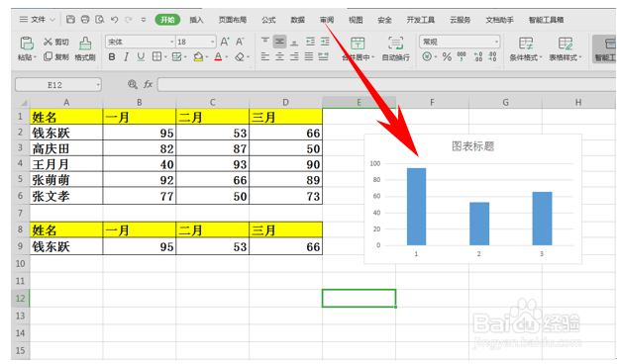Image resolution: width=617 pixels, height=364 pixels.
Task: Open Print Preview from quick access toolbar
Action: (100, 19)
